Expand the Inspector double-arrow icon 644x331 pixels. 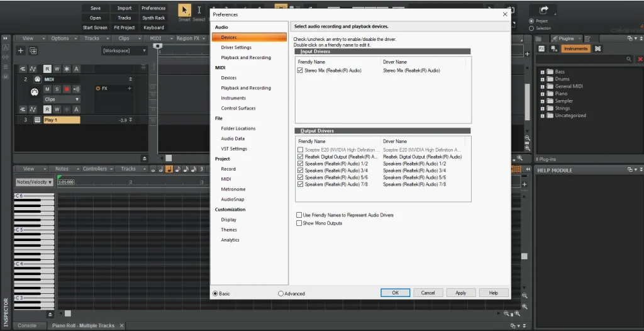click(x=5, y=38)
